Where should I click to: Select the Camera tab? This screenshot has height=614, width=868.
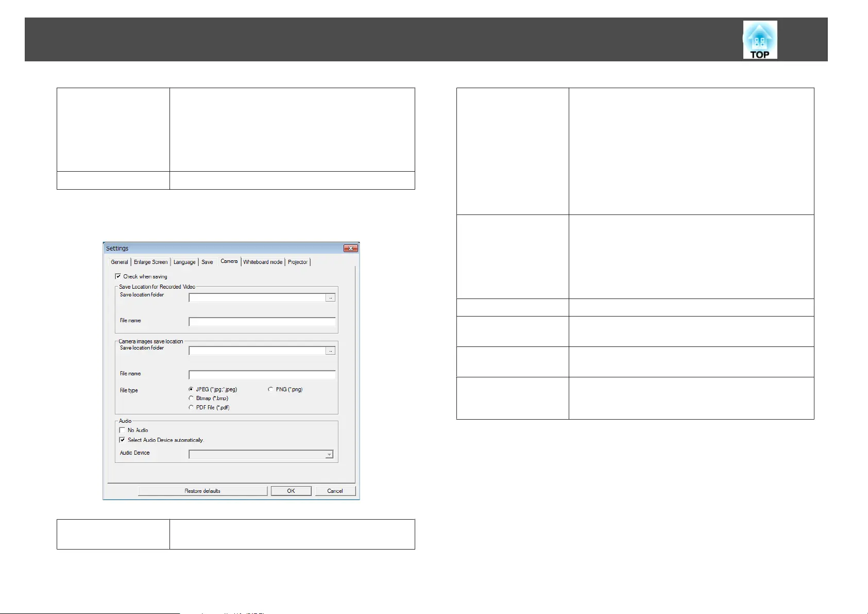(229, 261)
